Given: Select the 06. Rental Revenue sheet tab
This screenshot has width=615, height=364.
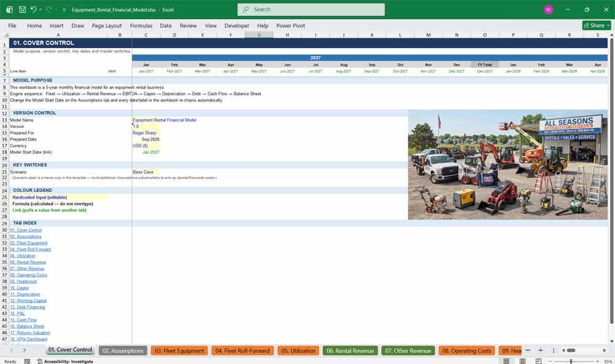Looking at the screenshot, I should 351,350.
